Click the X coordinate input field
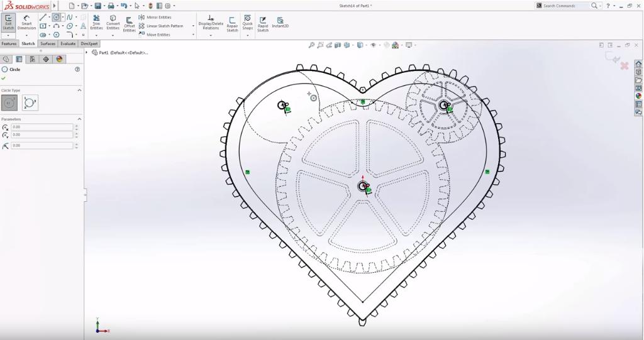 pos(42,127)
